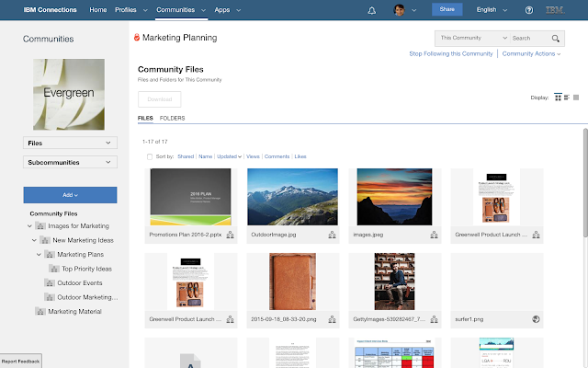588x368 pixels.
Task: Click the Evergreen community logo image
Action: (69, 94)
